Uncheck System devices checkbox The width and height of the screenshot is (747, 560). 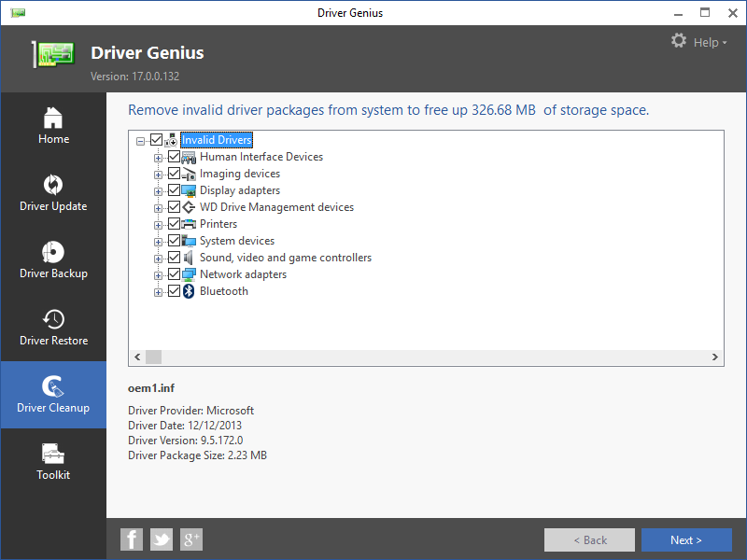pyautogui.click(x=174, y=241)
